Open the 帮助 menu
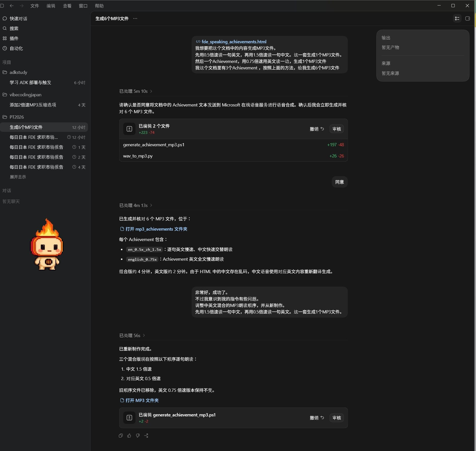Image resolution: width=476 pixels, height=451 pixels. 99,6
